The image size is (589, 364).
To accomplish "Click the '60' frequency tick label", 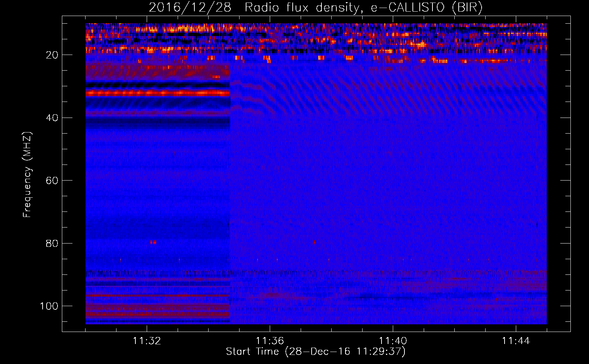I will coord(52,181).
